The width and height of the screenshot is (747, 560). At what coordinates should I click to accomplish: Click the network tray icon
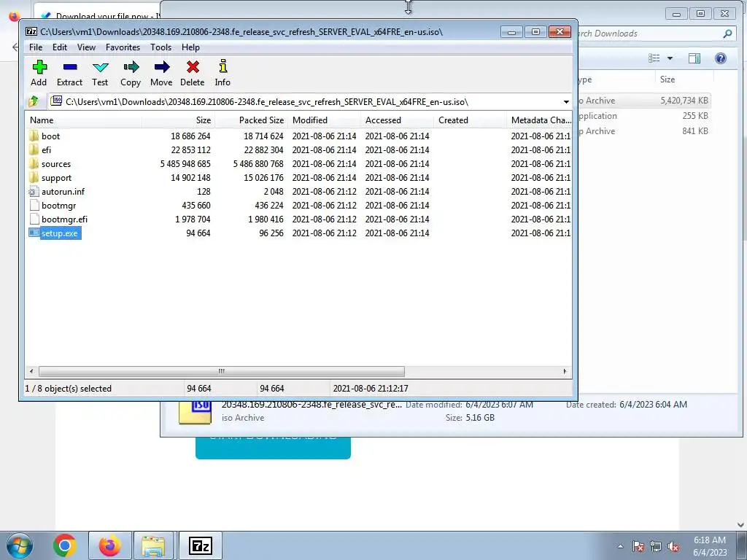tap(656, 546)
